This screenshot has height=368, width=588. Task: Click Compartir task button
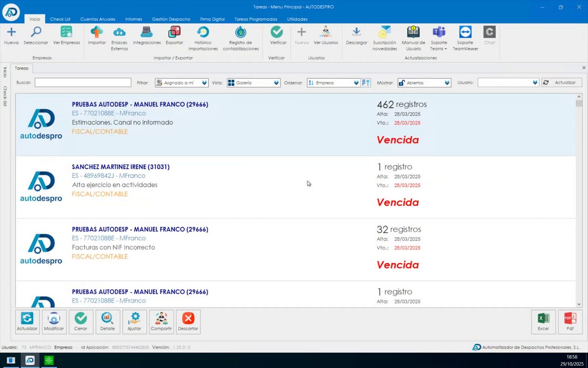coord(161,322)
